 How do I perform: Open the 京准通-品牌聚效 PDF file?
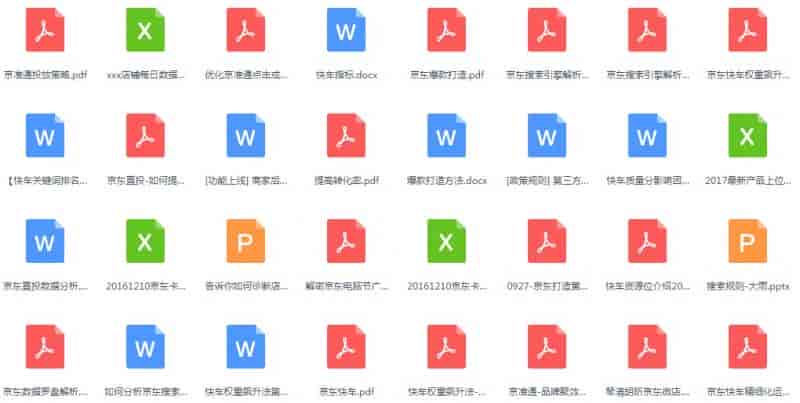[547, 347]
